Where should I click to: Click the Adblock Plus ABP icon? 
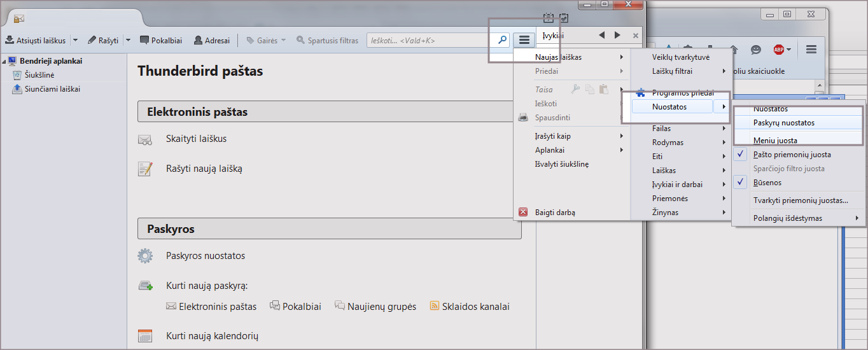click(778, 49)
